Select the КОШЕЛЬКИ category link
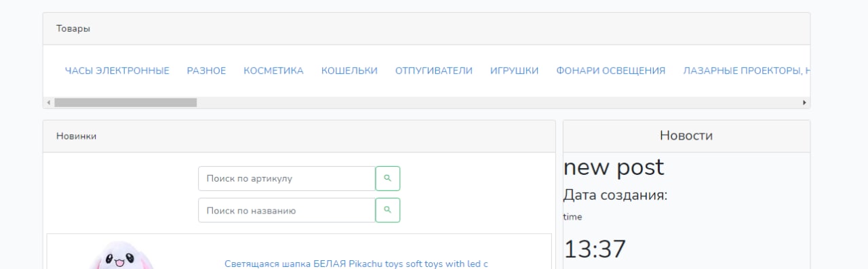The width and height of the screenshot is (868, 269). pyautogui.click(x=349, y=70)
